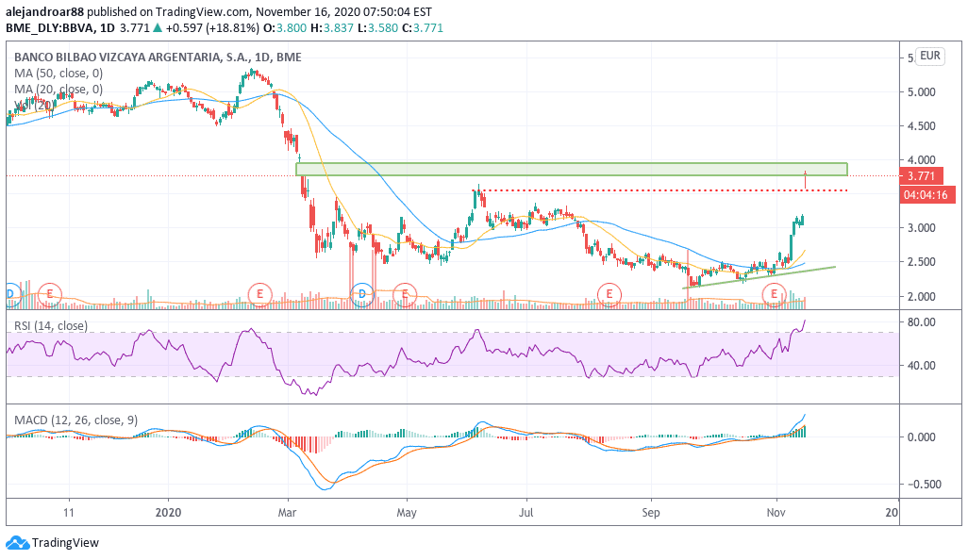
Task: Open the EUR currency selector
Action: [929, 57]
